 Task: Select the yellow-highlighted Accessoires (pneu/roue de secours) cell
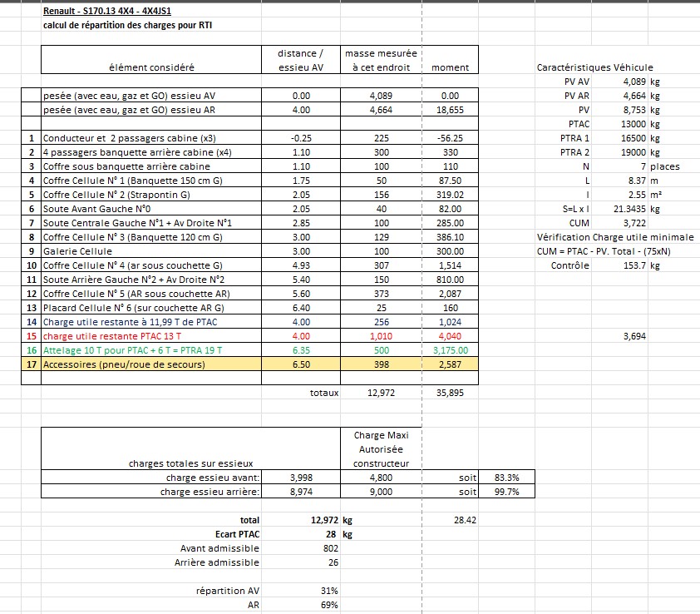click(124, 364)
